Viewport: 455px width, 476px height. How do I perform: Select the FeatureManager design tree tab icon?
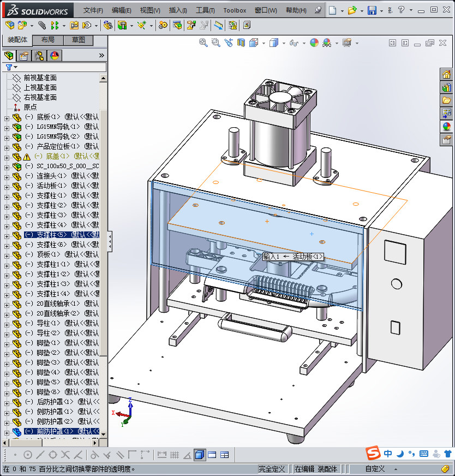[x=9, y=55]
